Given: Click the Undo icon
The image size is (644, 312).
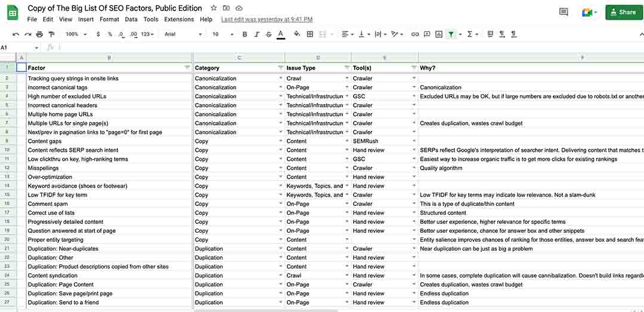Looking at the screenshot, I should [x=16, y=35].
